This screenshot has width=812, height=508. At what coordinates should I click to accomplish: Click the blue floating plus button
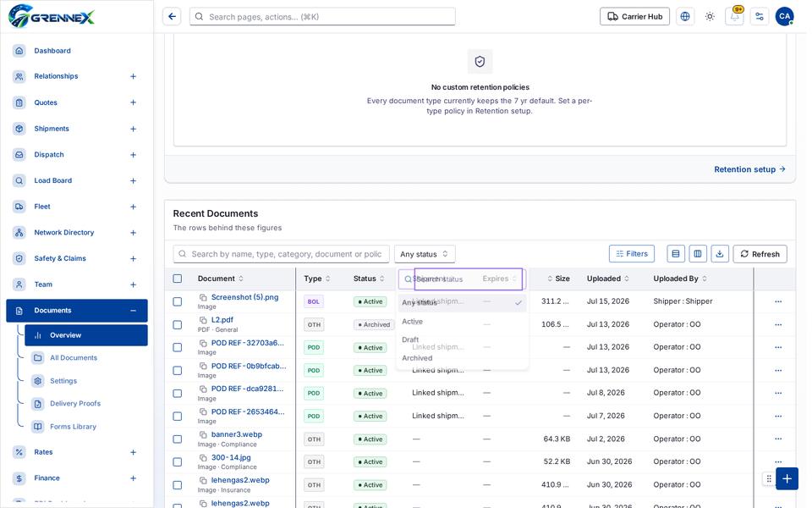[x=787, y=478]
